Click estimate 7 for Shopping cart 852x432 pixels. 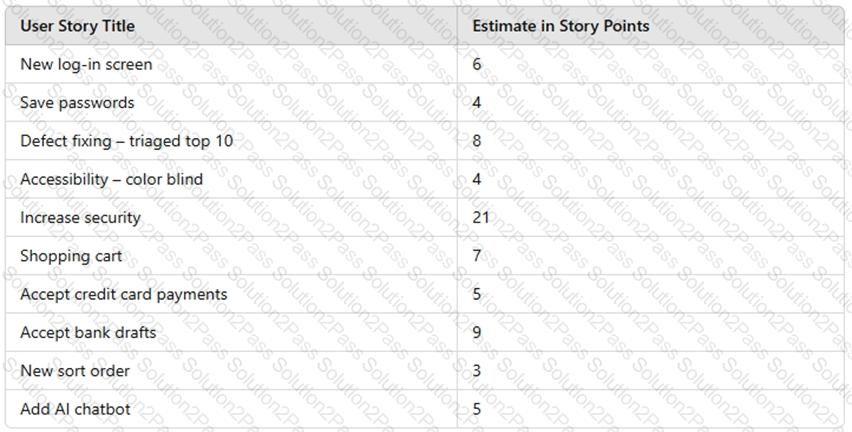pos(477,256)
